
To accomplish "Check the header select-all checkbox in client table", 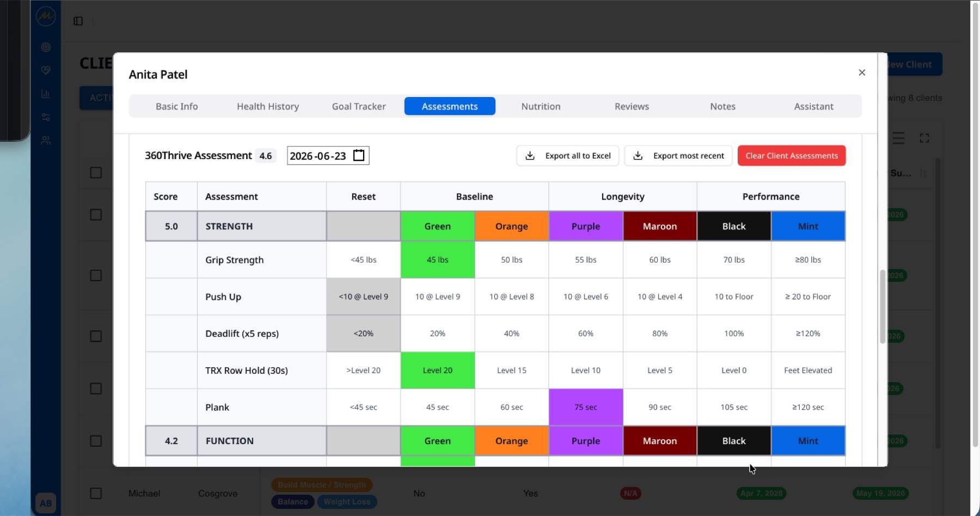I will pyautogui.click(x=96, y=173).
